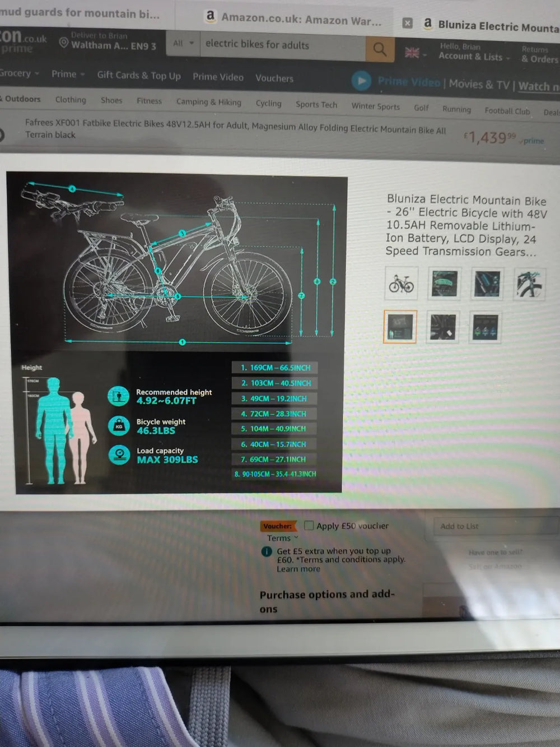Open the UK flag language selector
This screenshot has width=560, height=747.
[415, 53]
